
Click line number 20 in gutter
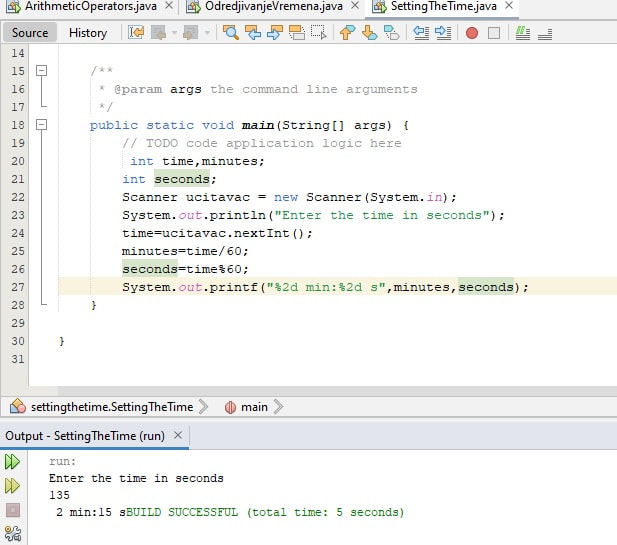tap(18, 161)
